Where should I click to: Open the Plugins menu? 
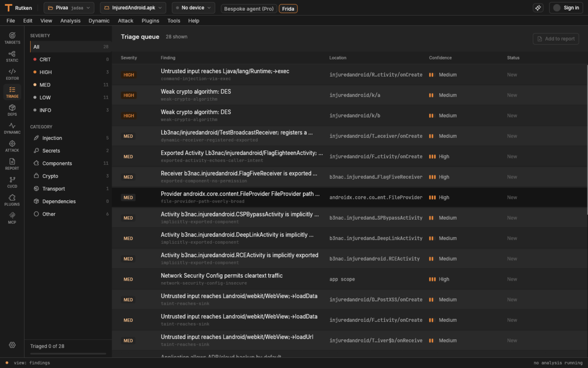pos(150,21)
